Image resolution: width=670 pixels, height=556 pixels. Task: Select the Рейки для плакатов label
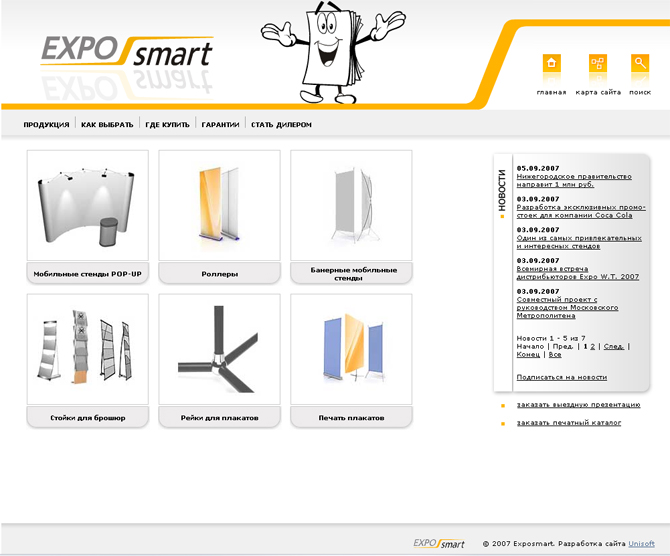[219, 418]
